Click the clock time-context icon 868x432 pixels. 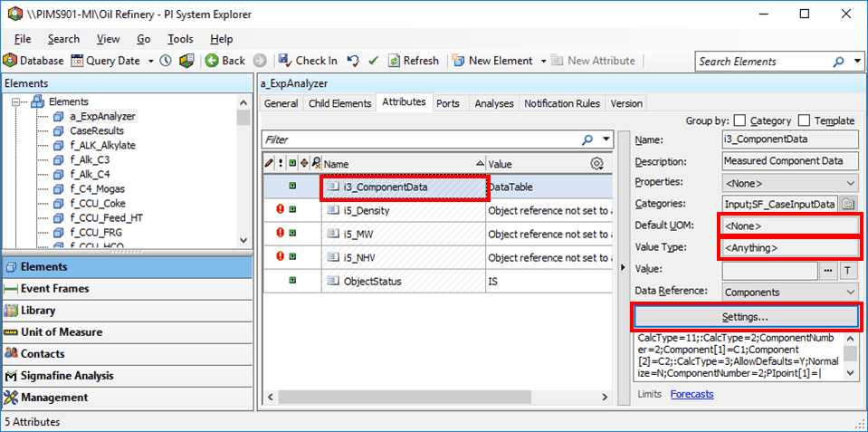pos(166,61)
